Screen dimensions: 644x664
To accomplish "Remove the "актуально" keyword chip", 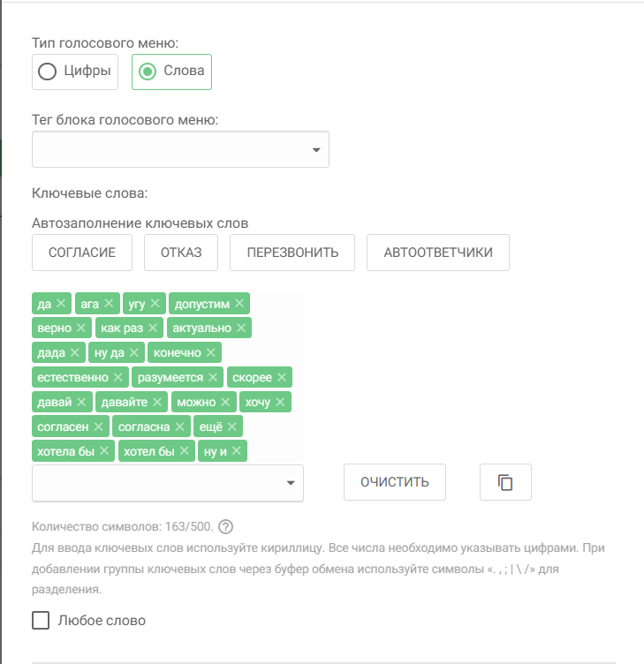I will (x=241, y=328).
